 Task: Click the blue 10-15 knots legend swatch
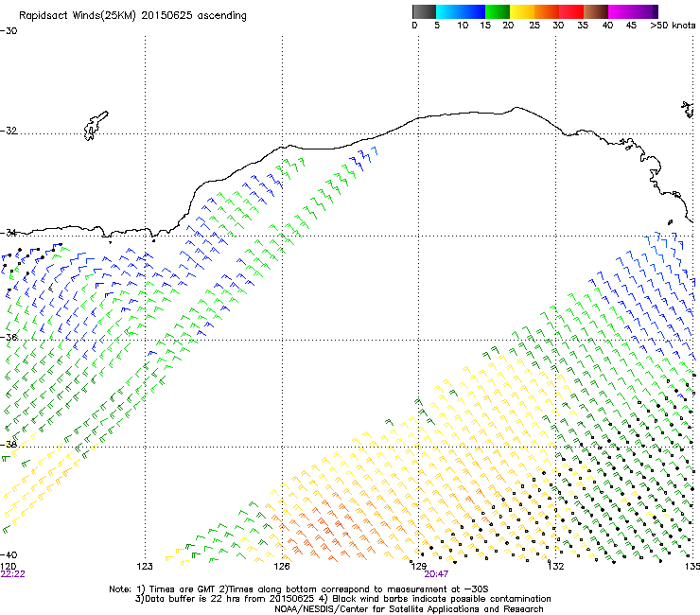coord(473,11)
